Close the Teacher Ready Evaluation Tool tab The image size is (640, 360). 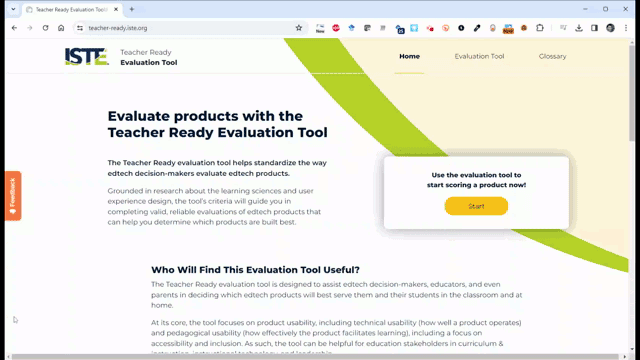[116, 9]
